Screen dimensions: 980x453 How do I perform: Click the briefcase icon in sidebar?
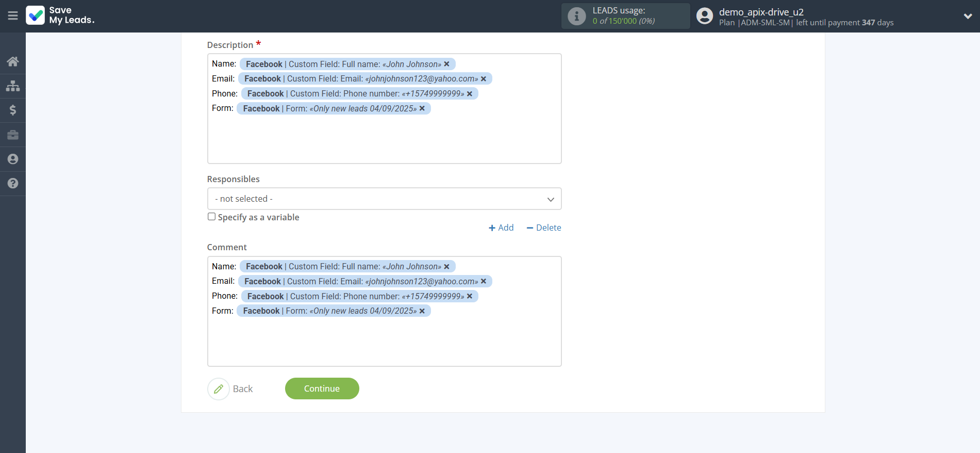coord(13,135)
